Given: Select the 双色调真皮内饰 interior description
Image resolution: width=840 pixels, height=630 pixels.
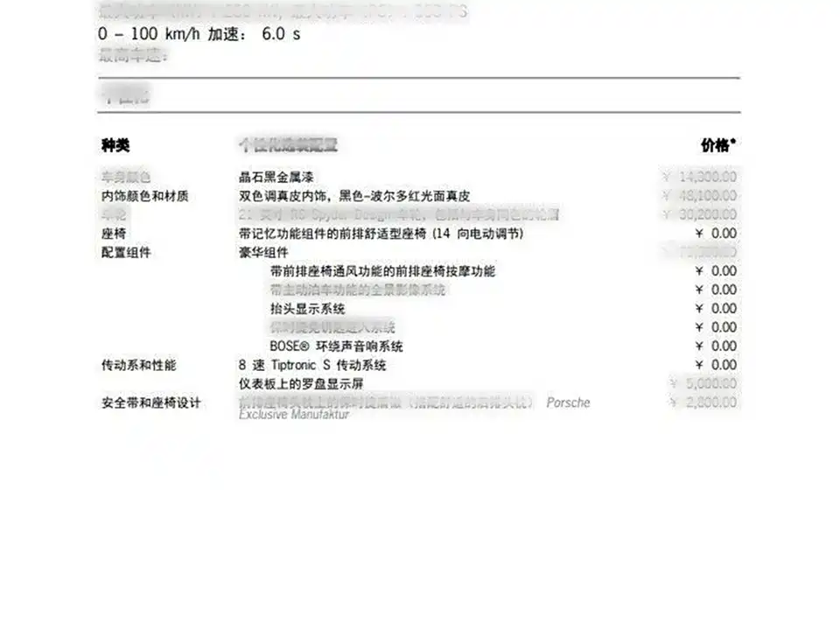Looking at the screenshot, I should pos(354,196).
